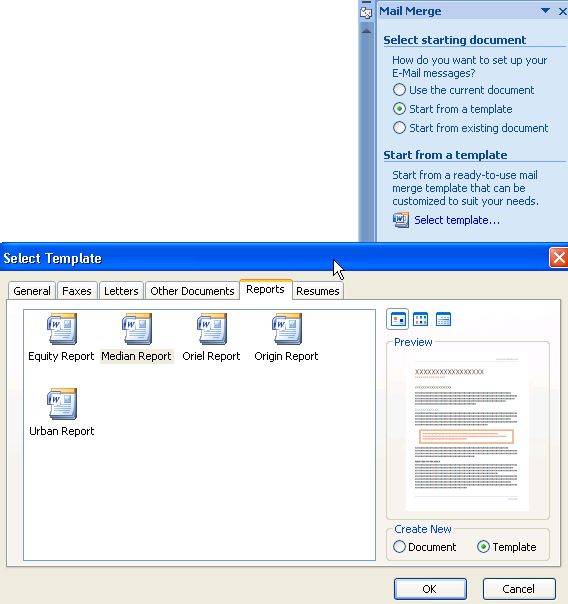The image size is (568, 604).
Task: Select the Urban Report template icon
Action: point(62,403)
